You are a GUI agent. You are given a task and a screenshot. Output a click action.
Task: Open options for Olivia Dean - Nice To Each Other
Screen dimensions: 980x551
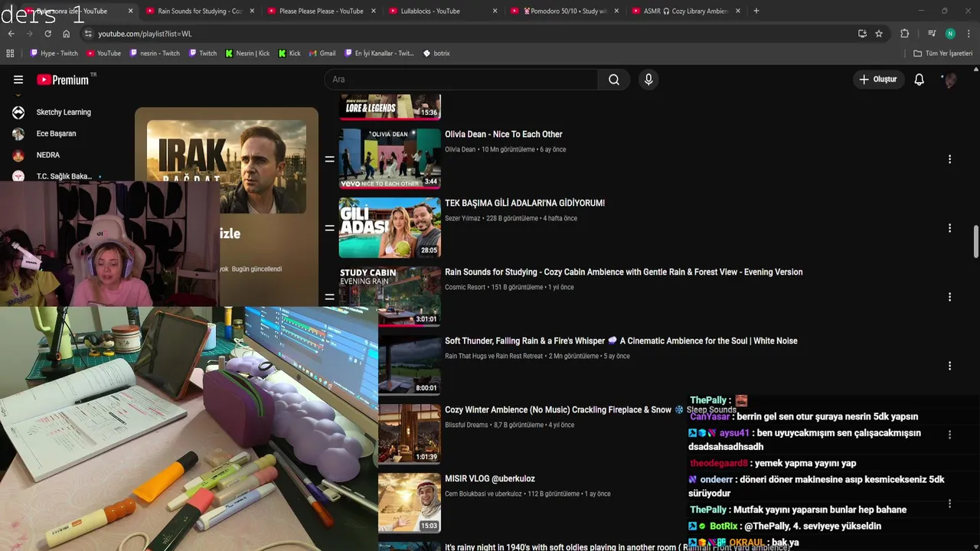pos(949,159)
